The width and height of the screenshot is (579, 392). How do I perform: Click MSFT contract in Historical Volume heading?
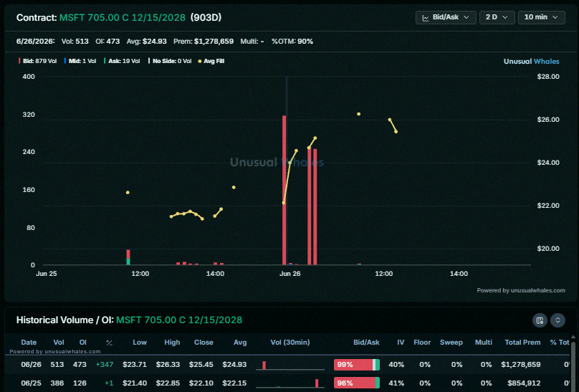click(x=179, y=320)
